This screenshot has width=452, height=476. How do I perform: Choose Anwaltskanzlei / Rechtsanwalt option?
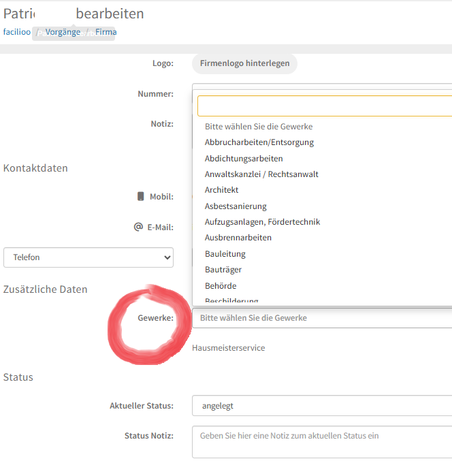click(x=261, y=174)
